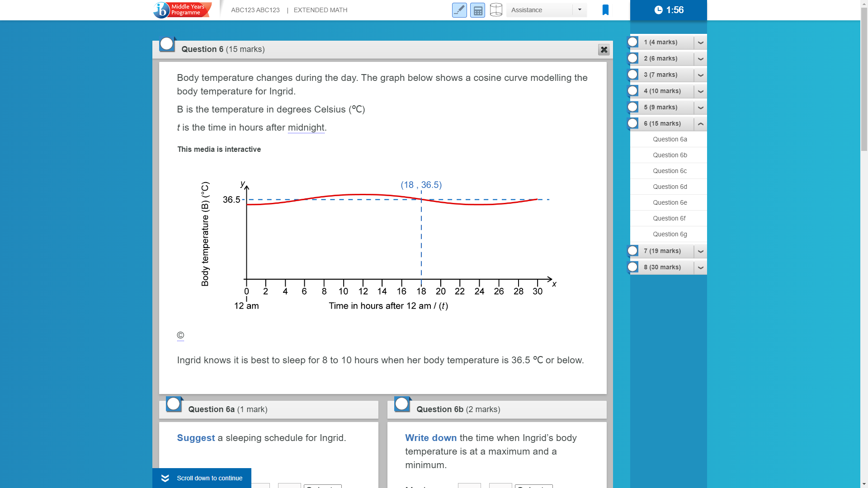Toggle status circle for question 5 in sidebar
This screenshot has width=868, height=488.
pos(633,107)
